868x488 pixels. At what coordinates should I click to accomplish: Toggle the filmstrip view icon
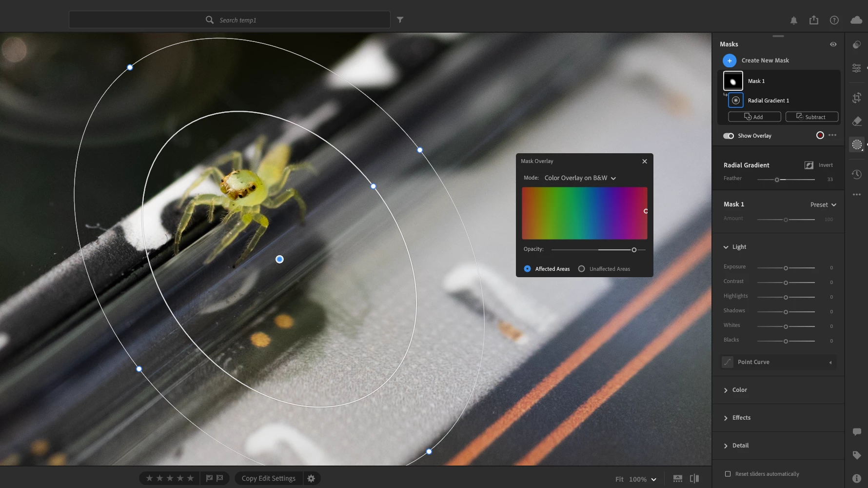[x=678, y=479]
